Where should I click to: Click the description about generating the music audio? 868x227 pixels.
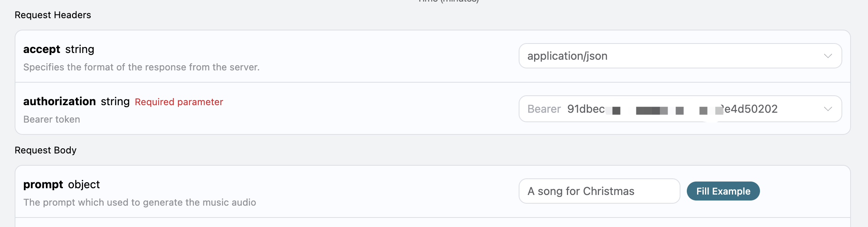pos(140,202)
